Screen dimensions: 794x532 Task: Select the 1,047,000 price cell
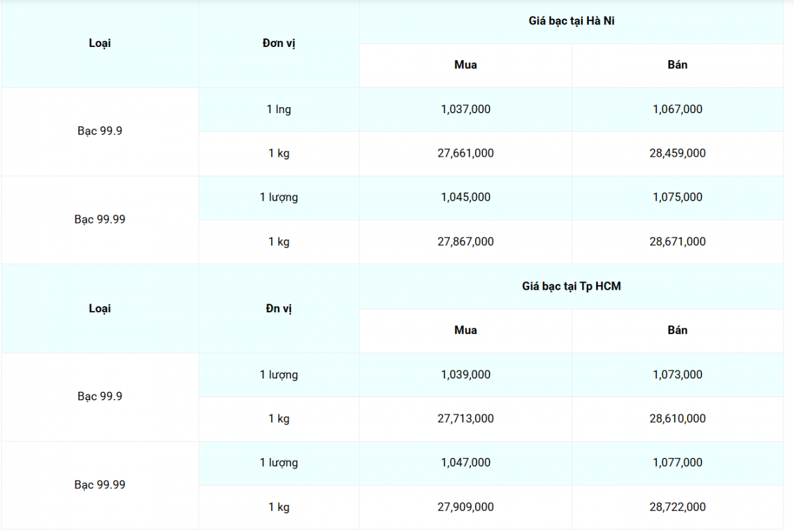point(465,463)
